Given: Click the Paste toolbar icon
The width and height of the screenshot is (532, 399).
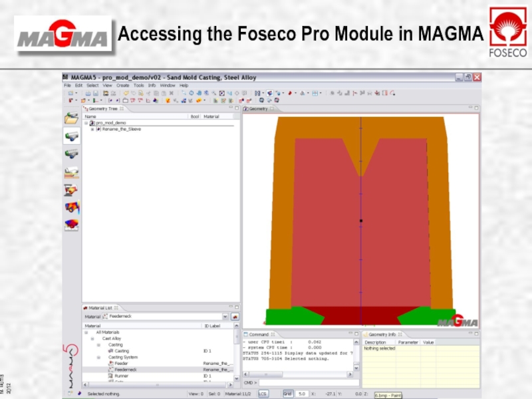Looking at the screenshot, I should coord(164,93).
